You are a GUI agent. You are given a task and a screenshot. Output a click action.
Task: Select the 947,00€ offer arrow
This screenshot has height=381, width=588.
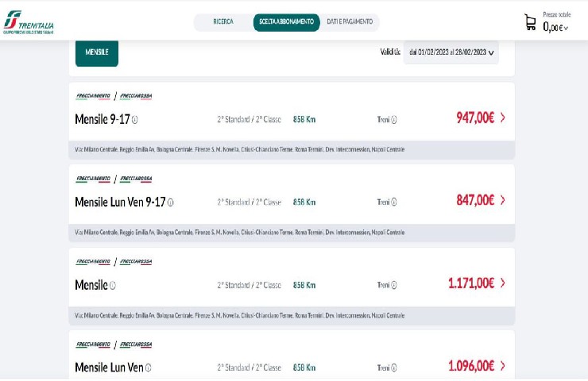503,117
